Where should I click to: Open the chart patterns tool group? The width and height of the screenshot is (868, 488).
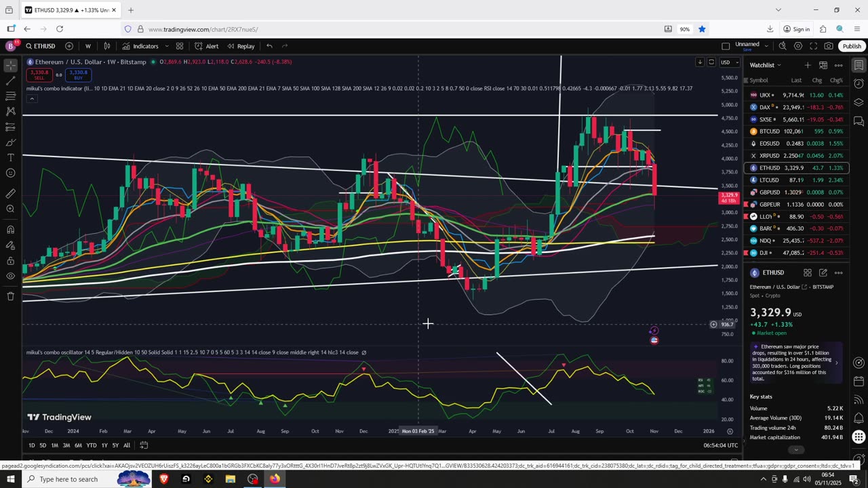10,111
